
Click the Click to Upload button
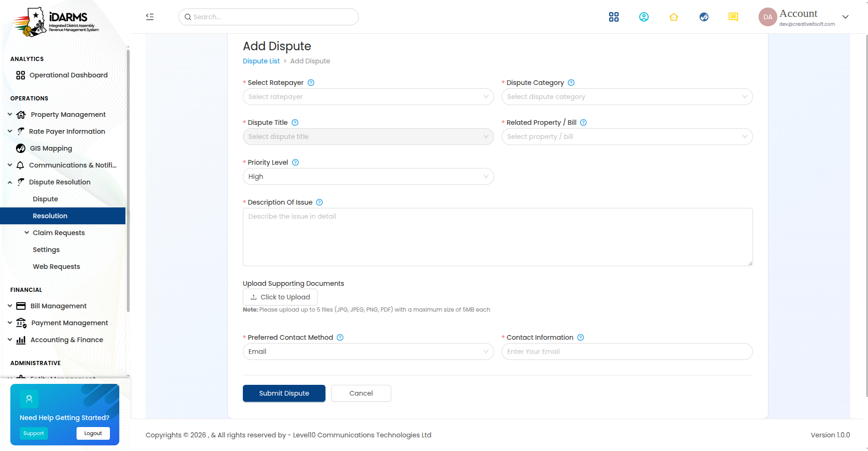(x=280, y=297)
